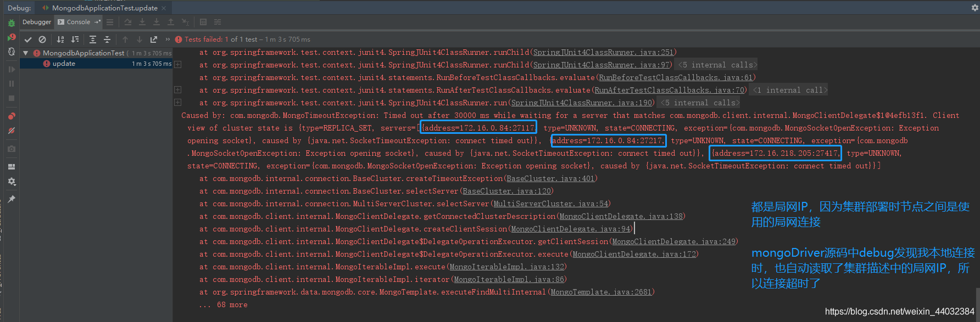Open the MongoIterableImpl.java:132 link
Viewport: 980px width, 322px height.
[506, 267]
